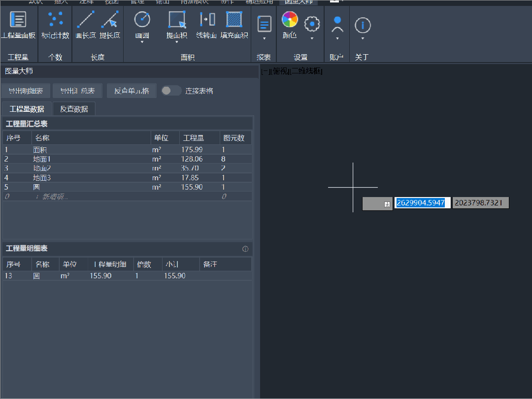Expand the 报表 report dropdown arrow
Image resolution: width=532 pixels, height=399 pixels.
265,38
